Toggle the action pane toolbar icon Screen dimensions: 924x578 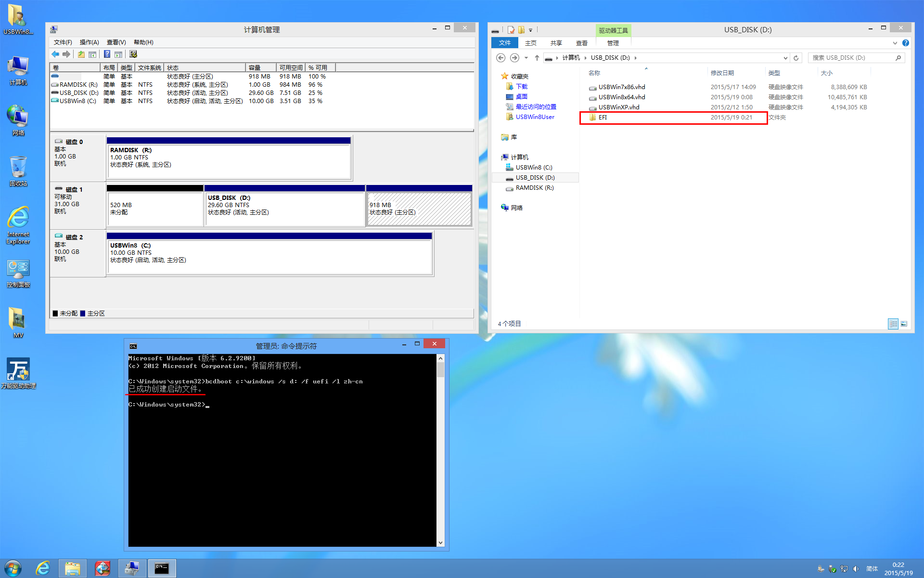tap(118, 54)
